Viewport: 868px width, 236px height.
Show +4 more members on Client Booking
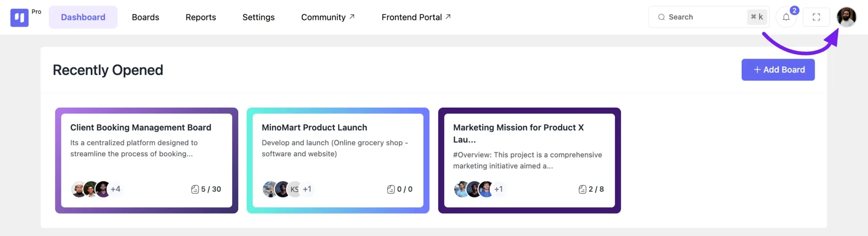tap(115, 189)
